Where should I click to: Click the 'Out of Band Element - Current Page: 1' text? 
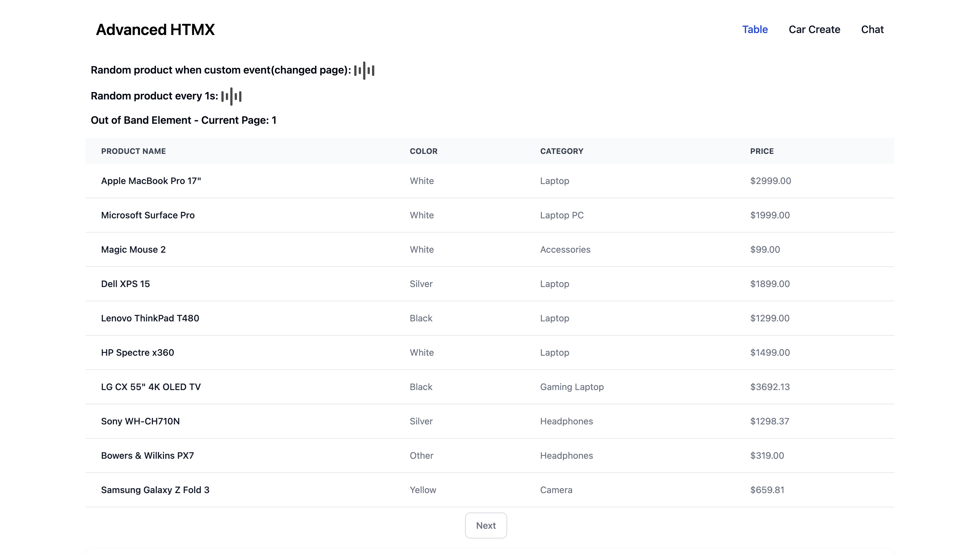[x=183, y=120]
